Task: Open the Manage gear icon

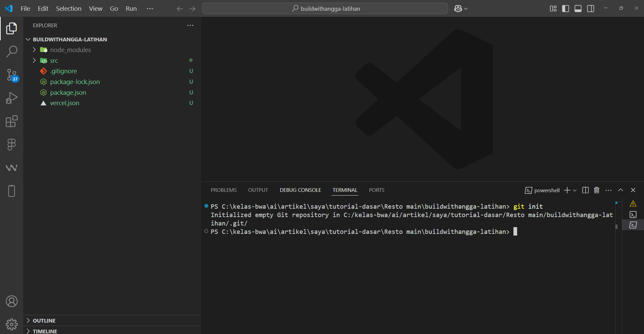Action: tap(11, 324)
